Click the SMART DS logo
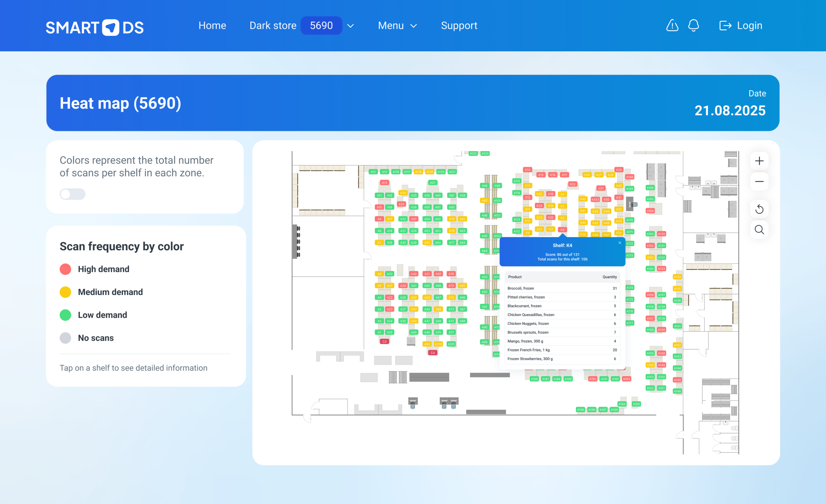This screenshot has width=826, height=504. coord(95,27)
